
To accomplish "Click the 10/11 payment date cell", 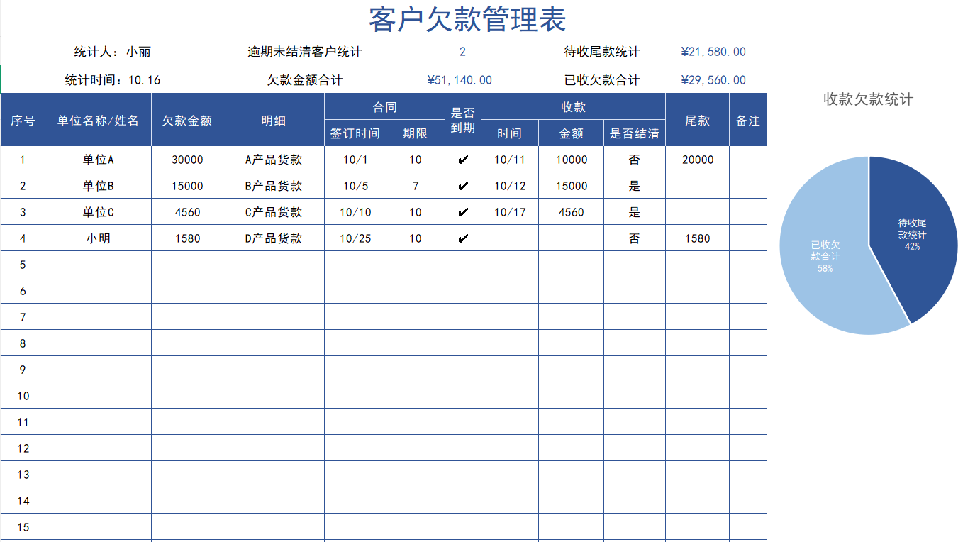I will coord(510,160).
